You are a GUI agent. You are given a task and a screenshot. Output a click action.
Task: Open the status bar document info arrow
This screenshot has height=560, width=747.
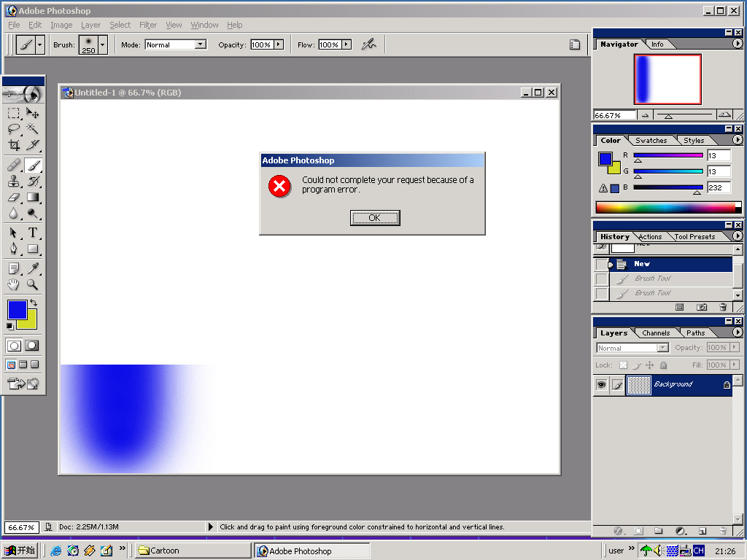(211, 526)
